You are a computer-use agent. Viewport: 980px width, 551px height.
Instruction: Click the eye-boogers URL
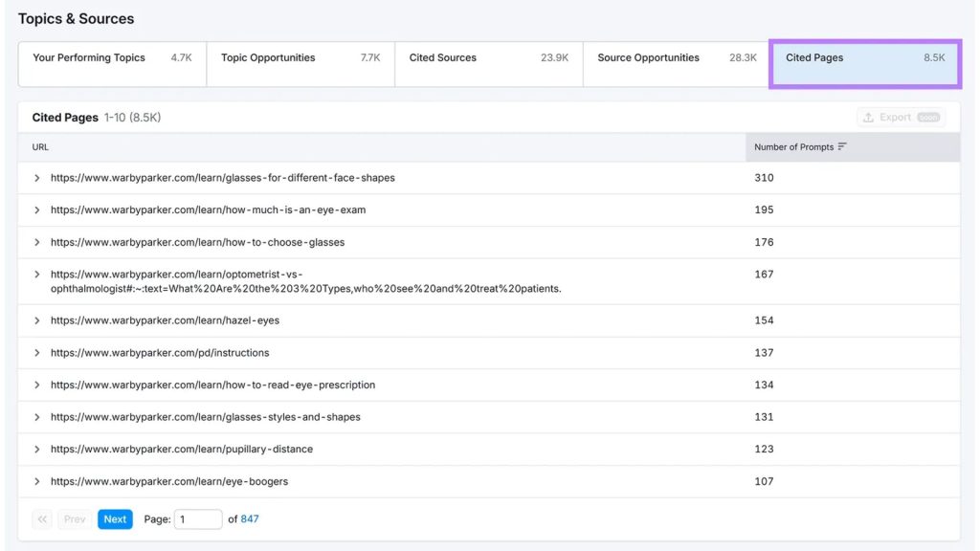[x=169, y=482]
